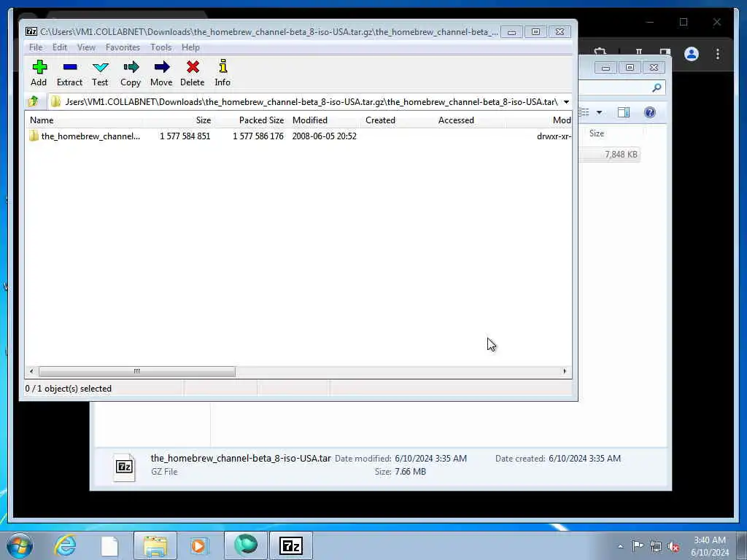Image resolution: width=747 pixels, height=560 pixels.
Task: Switch to 7-Zip taskbar button
Action: [x=291, y=545]
